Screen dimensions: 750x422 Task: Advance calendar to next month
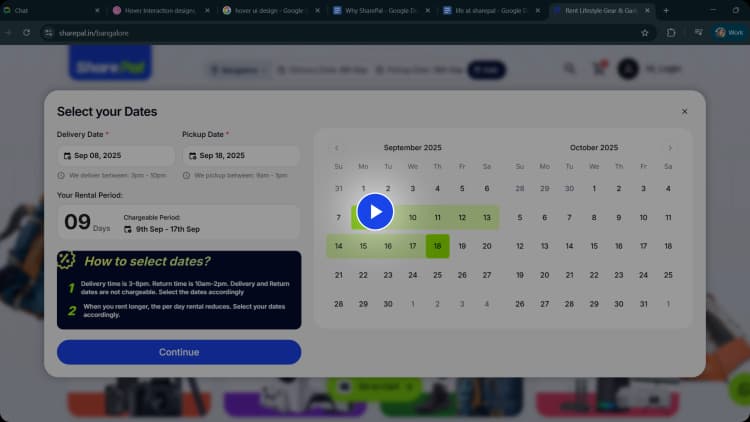670,148
